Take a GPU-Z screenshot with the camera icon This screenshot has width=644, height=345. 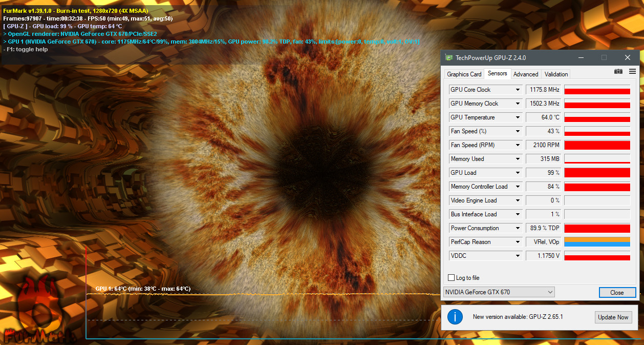(618, 71)
